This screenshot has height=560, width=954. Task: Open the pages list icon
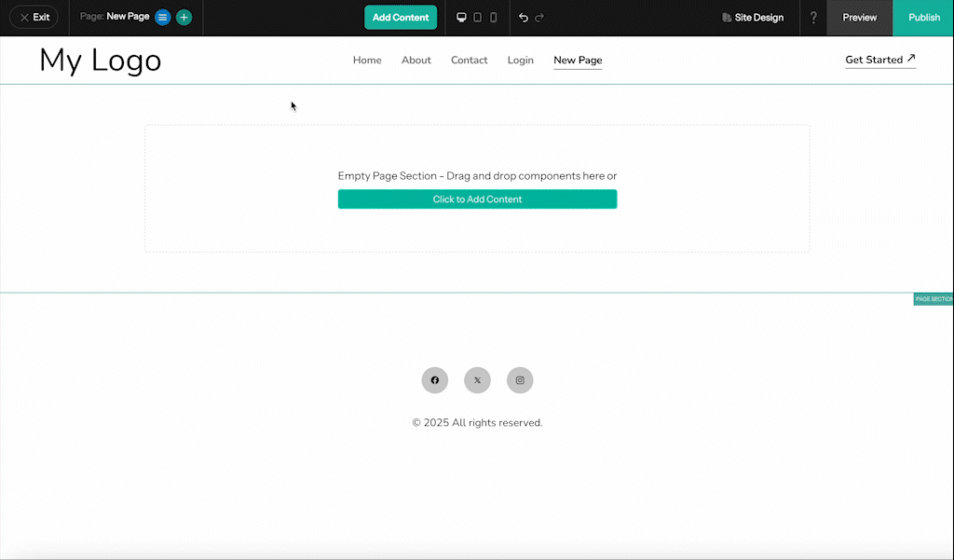(x=161, y=17)
